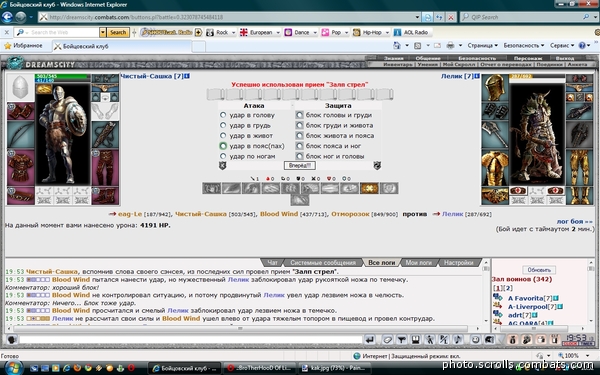Click the golden helmet slot of Лелик

(x=495, y=88)
